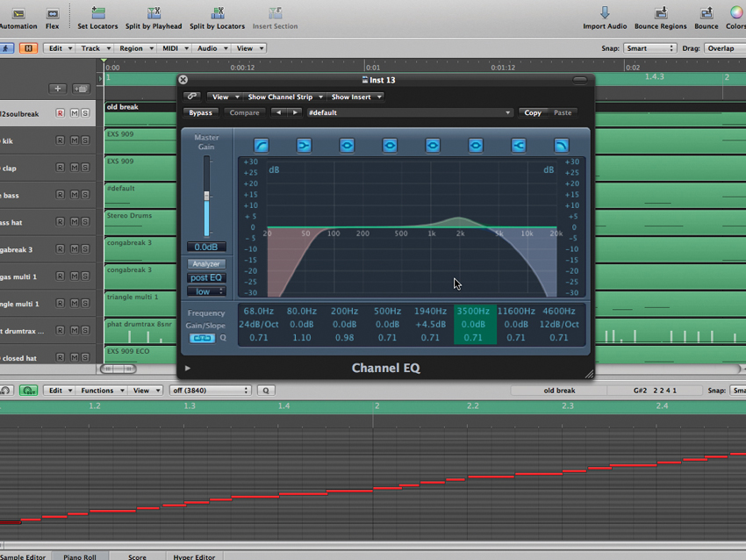The height and width of the screenshot is (560, 746).
Task: Record-enable the closed hat track
Action: (x=60, y=357)
